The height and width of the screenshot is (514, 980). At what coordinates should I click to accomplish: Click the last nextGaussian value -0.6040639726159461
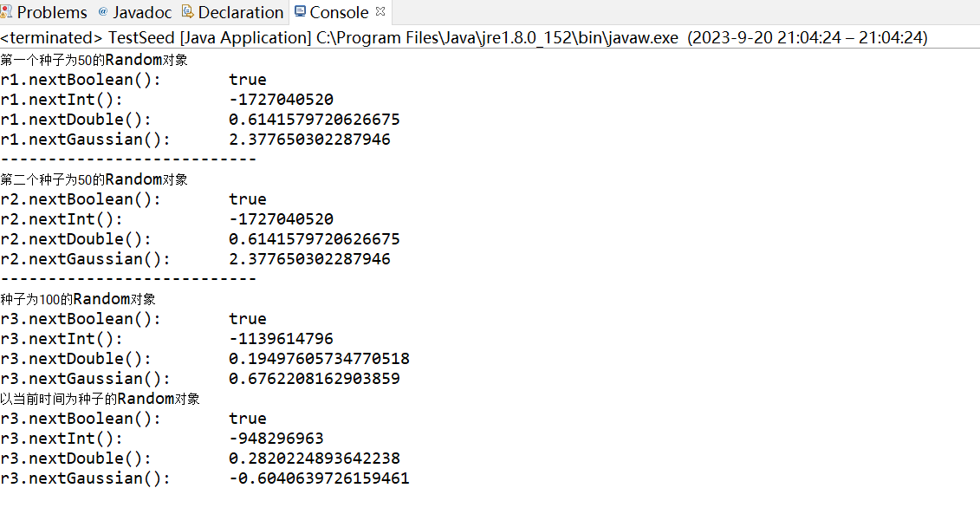(x=320, y=478)
